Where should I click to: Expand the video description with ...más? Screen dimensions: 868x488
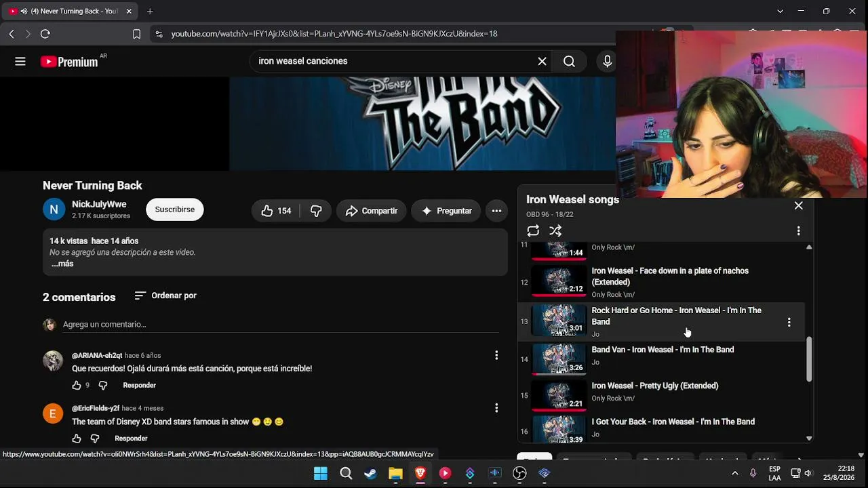62,264
